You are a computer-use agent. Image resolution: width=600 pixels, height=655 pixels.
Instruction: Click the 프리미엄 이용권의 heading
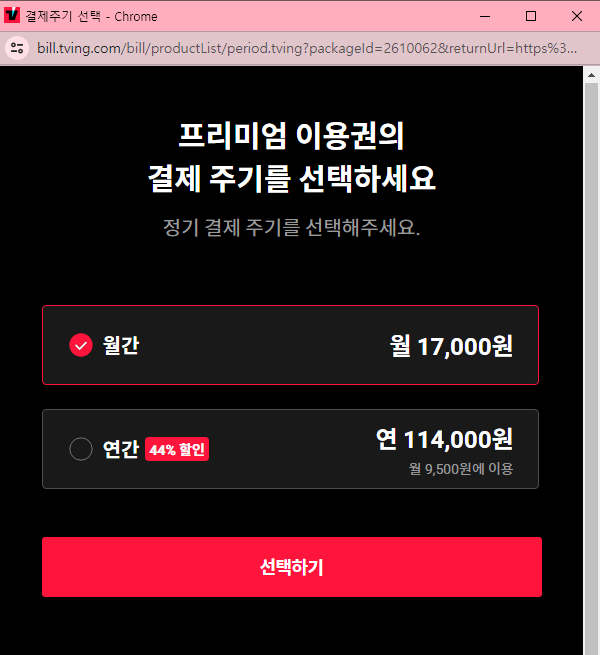tap(291, 136)
